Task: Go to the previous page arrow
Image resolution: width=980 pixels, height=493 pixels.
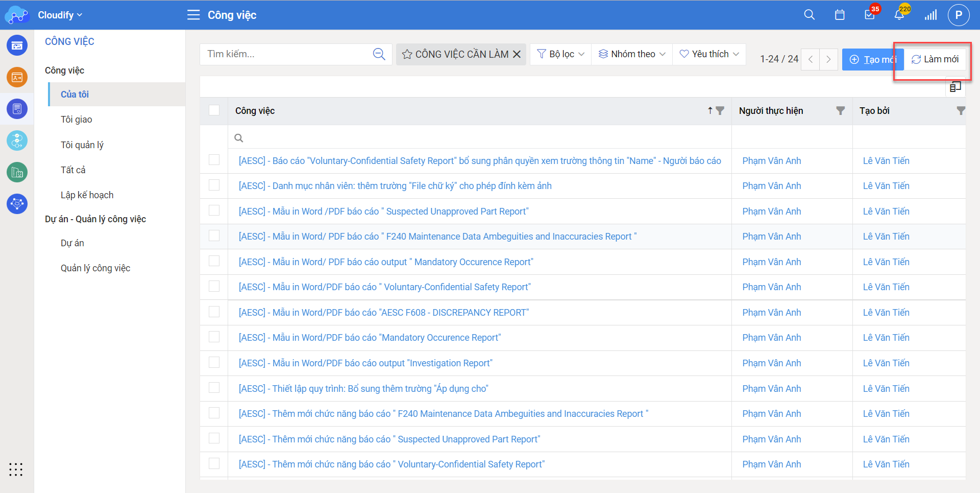Action: point(811,59)
